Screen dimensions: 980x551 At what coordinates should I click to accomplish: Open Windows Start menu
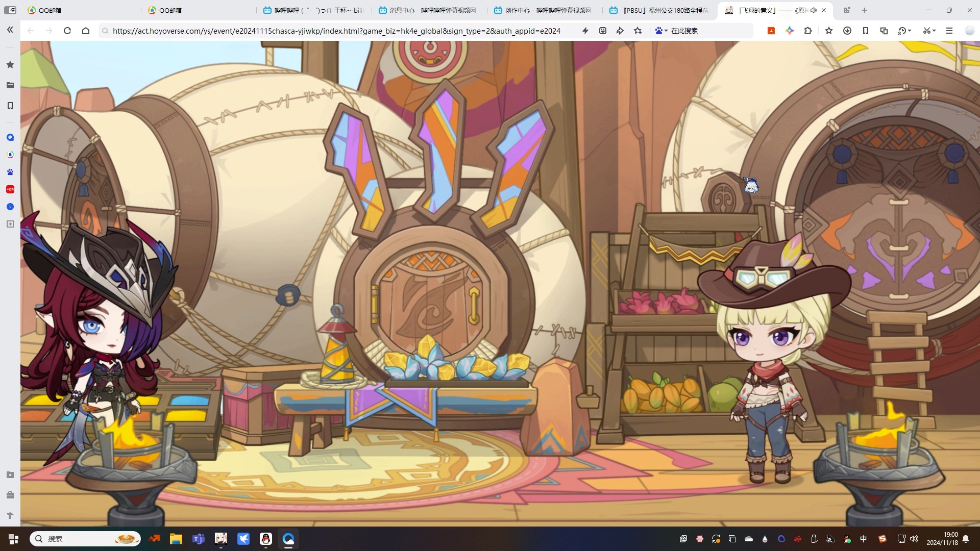point(14,539)
